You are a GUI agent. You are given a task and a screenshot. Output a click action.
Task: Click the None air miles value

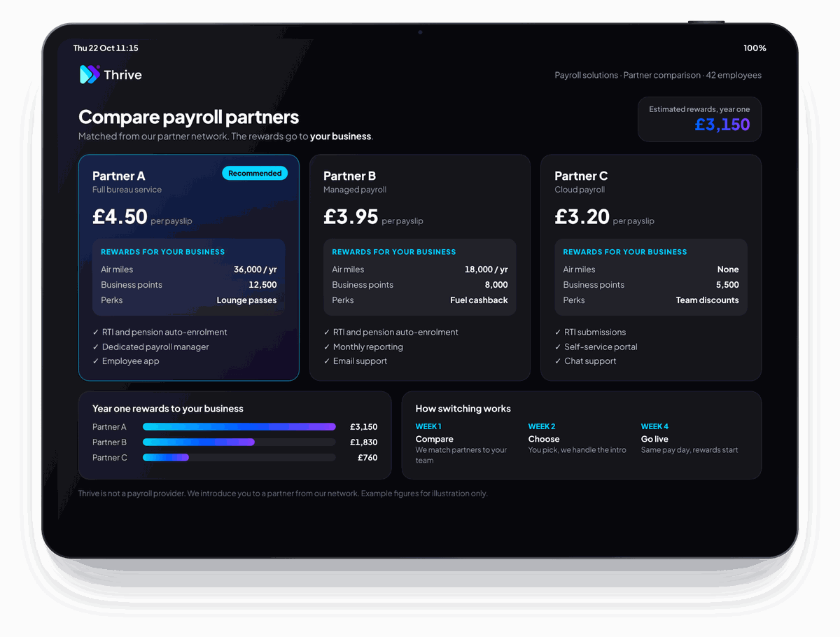pyautogui.click(x=728, y=269)
